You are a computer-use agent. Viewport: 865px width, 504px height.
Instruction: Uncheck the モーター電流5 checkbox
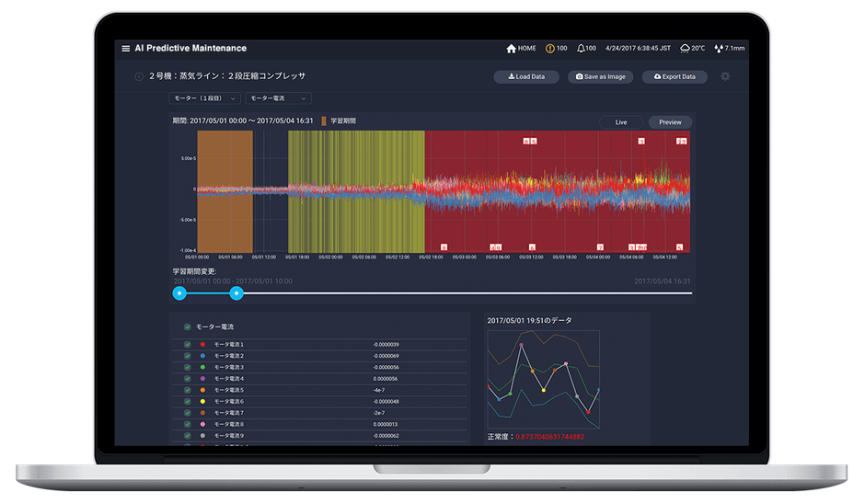click(x=188, y=390)
